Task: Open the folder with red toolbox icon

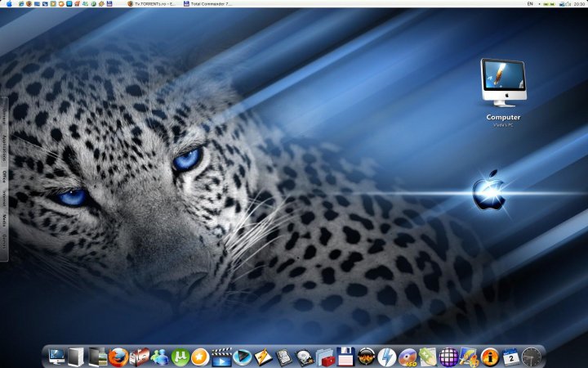Action: click(325, 357)
